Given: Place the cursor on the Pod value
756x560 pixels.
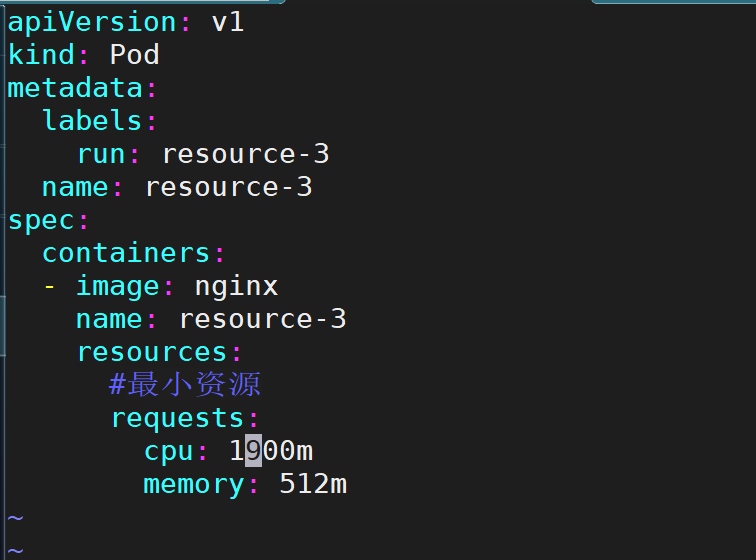Looking at the screenshot, I should pos(135,55).
